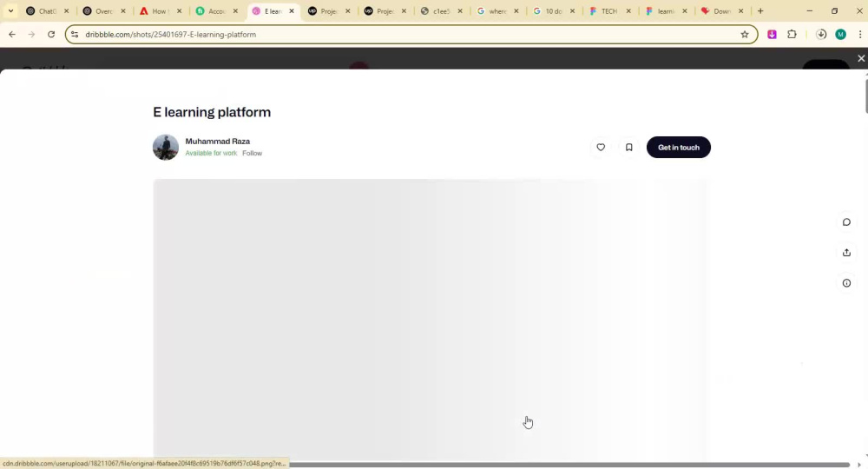Switch to the How tab

click(160, 11)
